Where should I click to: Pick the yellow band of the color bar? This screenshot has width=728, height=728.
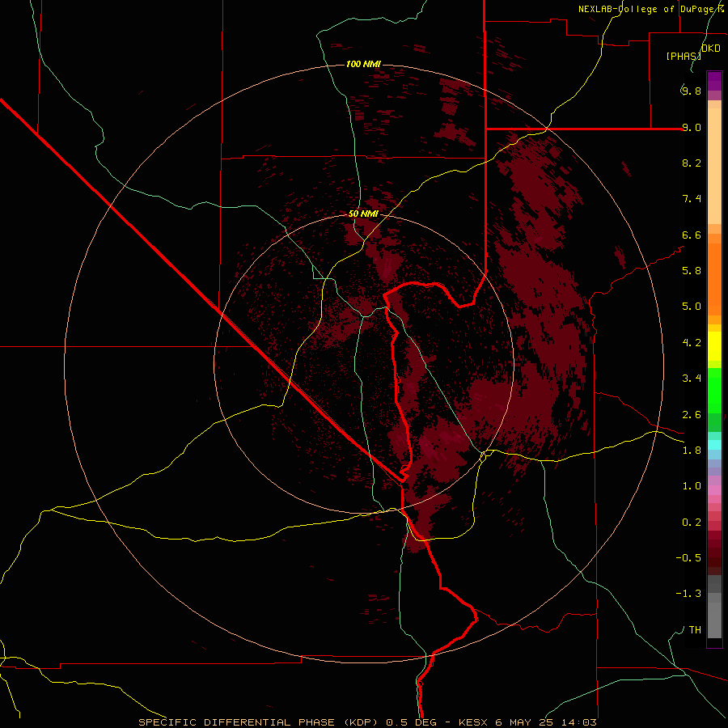[x=714, y=346]
